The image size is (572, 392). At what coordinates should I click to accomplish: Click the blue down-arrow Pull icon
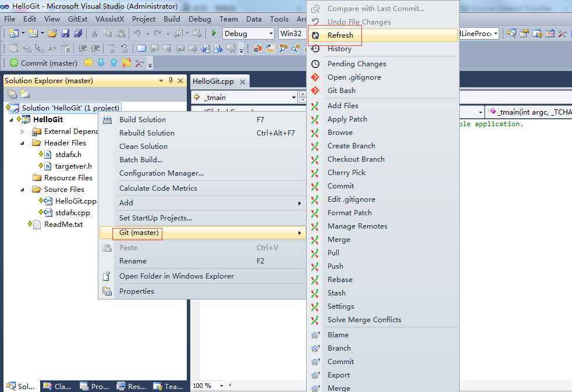point(101,63)
